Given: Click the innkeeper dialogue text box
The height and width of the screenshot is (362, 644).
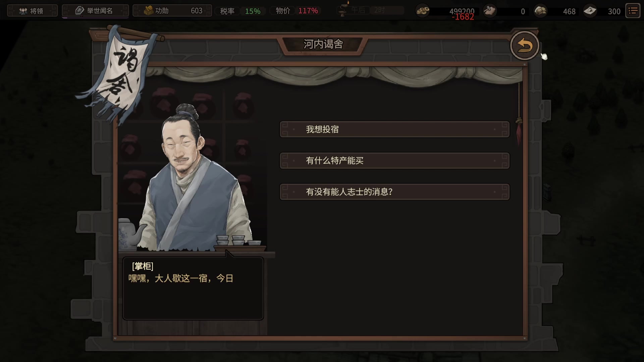Looking at the screenshot, I should (x=193, y=288).
